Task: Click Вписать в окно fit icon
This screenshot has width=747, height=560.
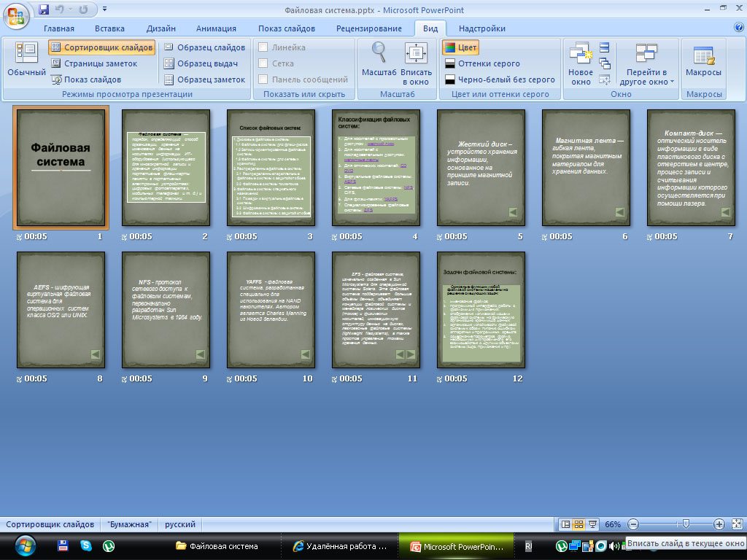Action: pyautogui.click(x=416, y=61)
